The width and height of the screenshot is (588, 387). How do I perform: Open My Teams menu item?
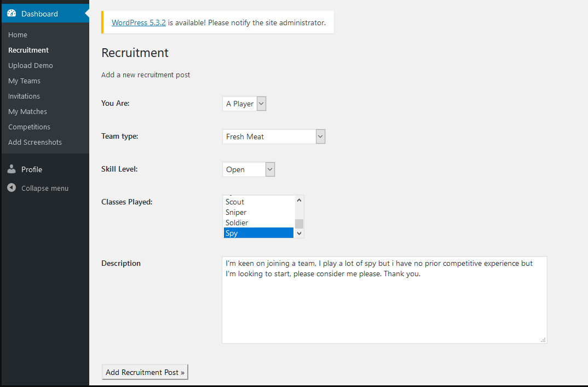click(24, 81)
